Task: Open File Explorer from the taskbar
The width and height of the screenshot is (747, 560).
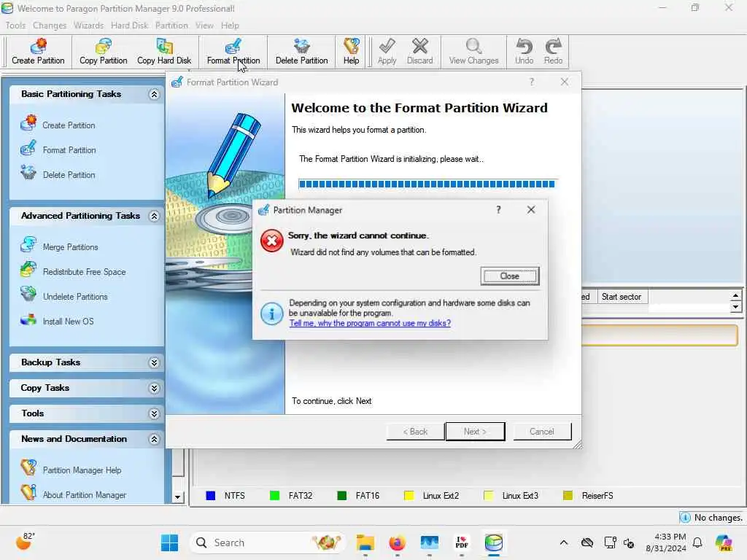Action: click(x=365, y=542)
